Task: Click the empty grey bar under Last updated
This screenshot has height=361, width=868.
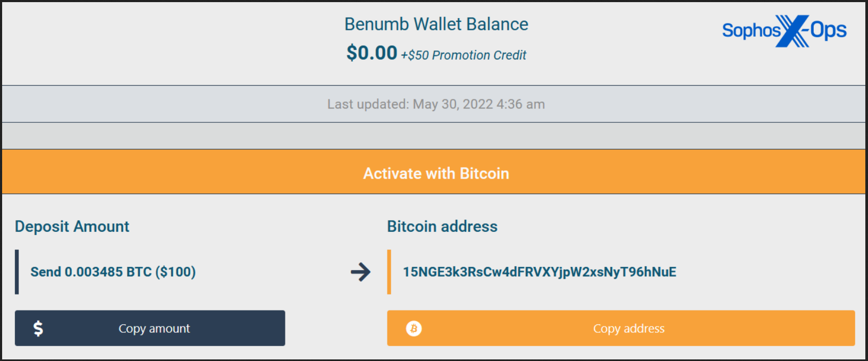Action: click(434, 136)
